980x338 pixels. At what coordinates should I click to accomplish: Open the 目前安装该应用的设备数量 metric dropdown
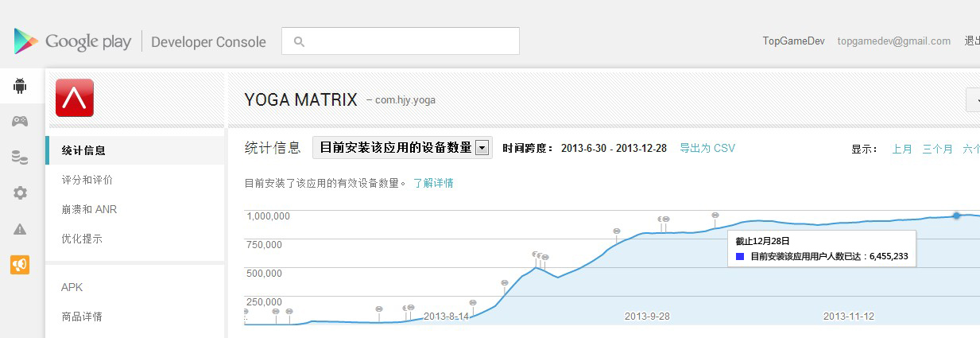(x=402, y=147)
